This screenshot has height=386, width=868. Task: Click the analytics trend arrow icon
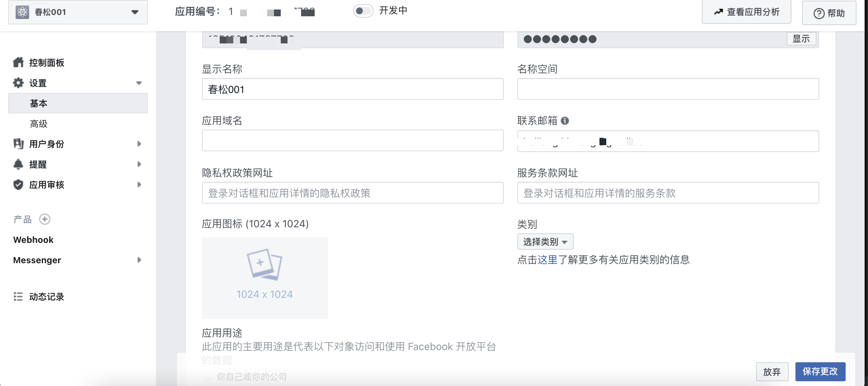point(718,12)
